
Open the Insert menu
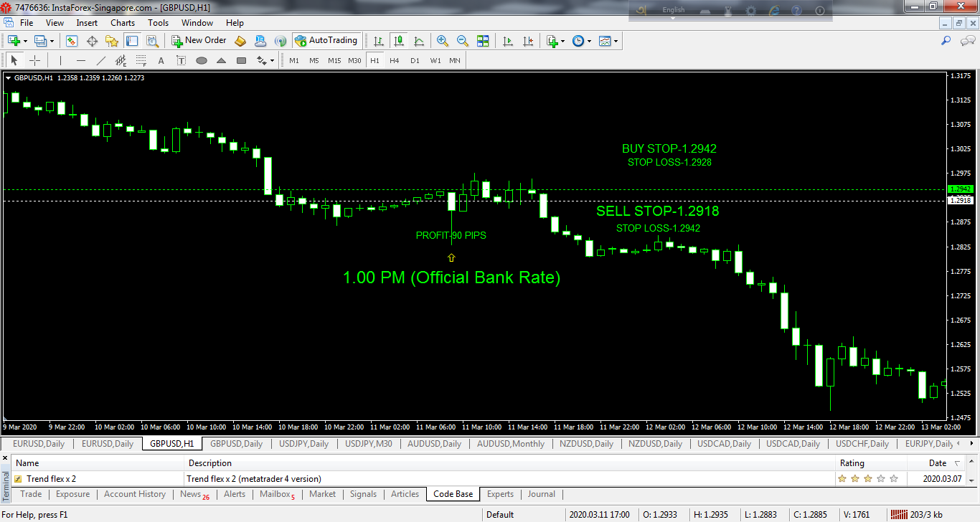pos(87,23)
